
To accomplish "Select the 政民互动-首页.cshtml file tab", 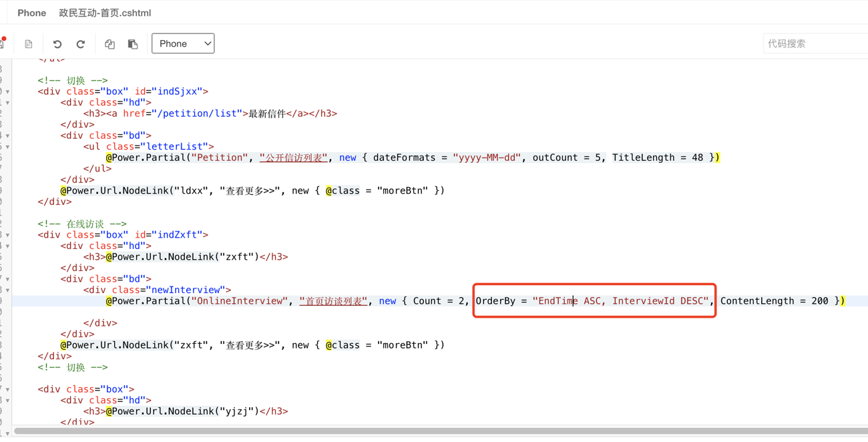I will point(105,13).
